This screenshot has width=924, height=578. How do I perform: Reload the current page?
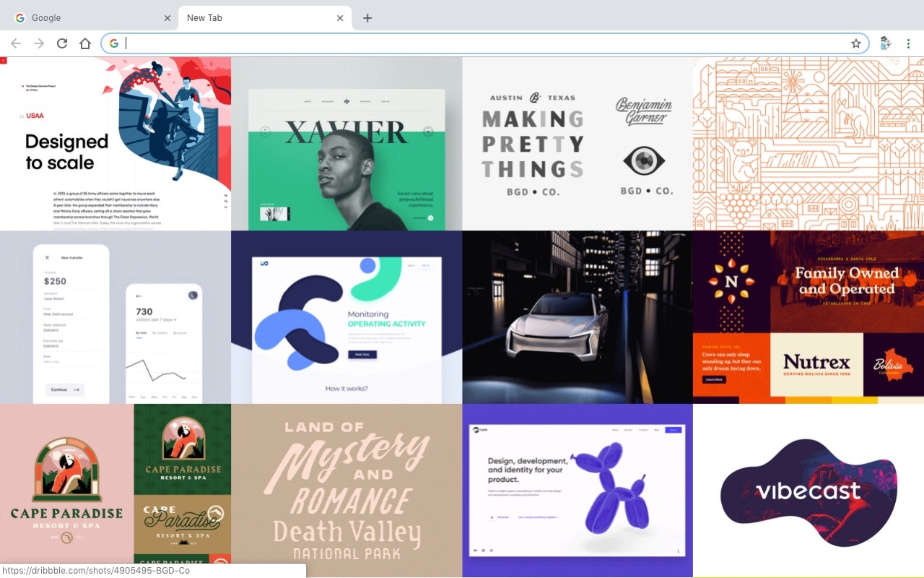62,43
